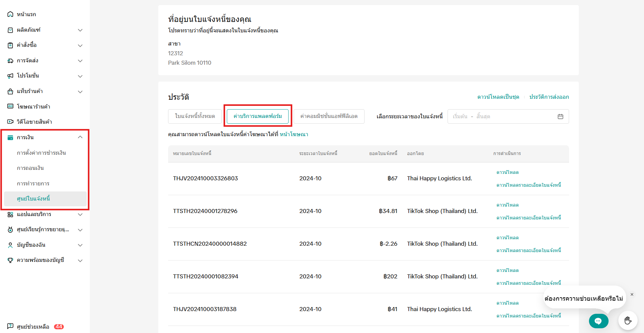Expand the โปรโมชั่น sidebar menu

click(80, 76)
